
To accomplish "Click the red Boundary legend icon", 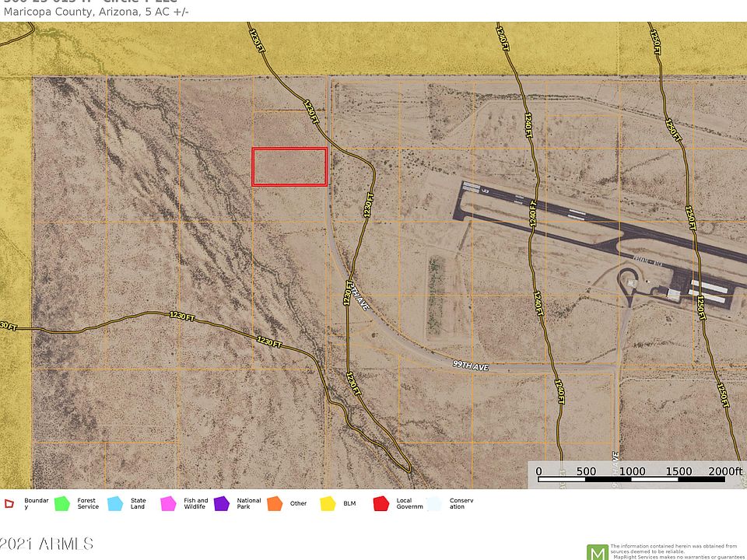I will pos(9,503).
